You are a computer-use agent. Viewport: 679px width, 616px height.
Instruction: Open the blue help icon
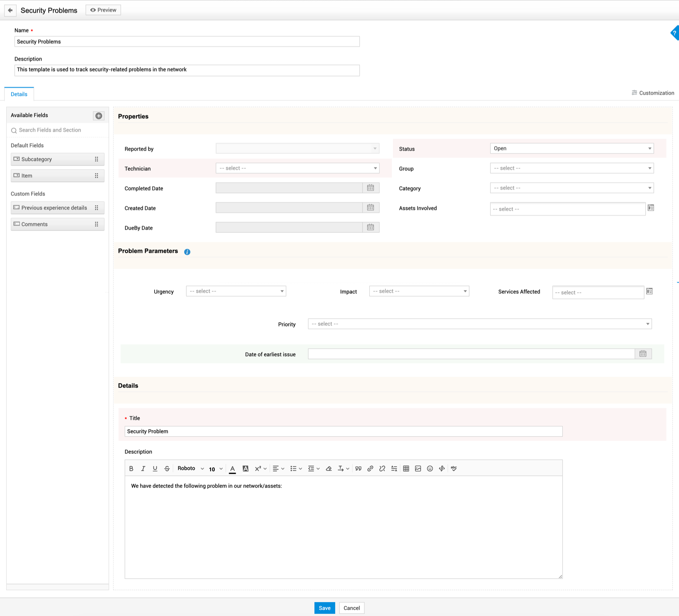675,33
